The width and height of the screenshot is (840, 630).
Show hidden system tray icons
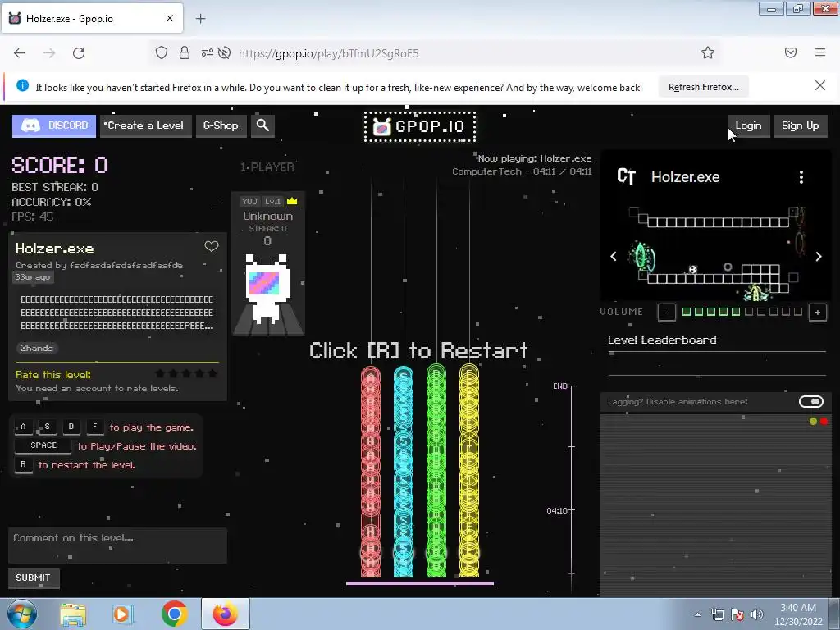point(697,615)
